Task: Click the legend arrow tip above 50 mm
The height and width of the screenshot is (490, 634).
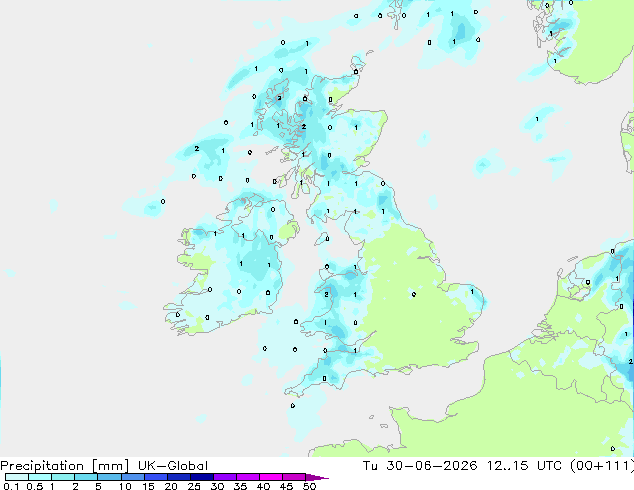Action: pos(317,477)
